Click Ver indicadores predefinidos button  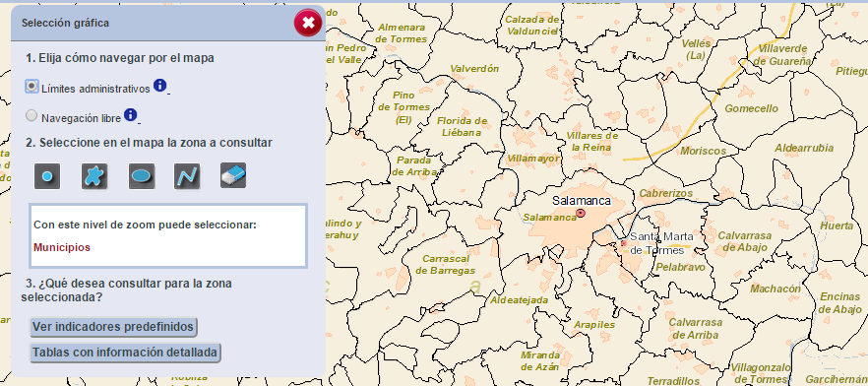pos(113,327)
